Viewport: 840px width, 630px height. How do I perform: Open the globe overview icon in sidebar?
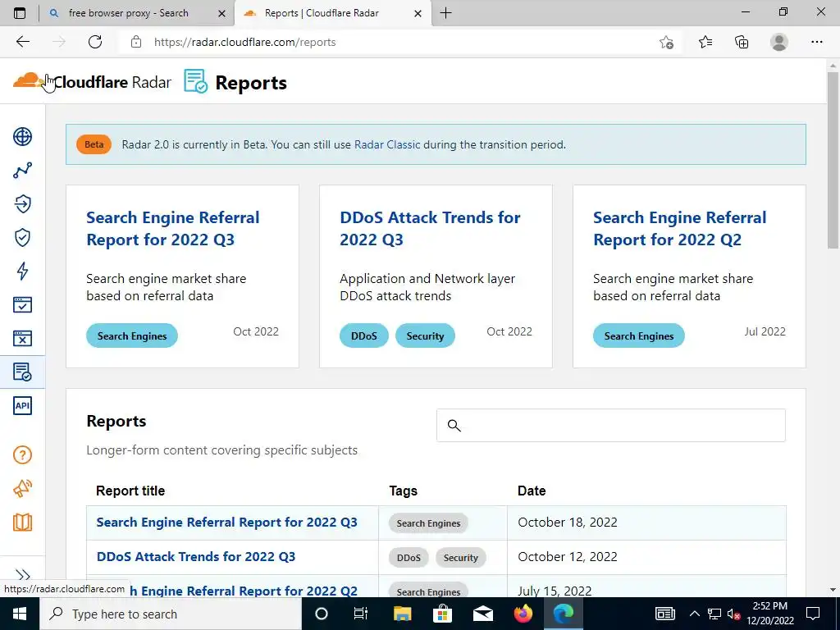22,137
